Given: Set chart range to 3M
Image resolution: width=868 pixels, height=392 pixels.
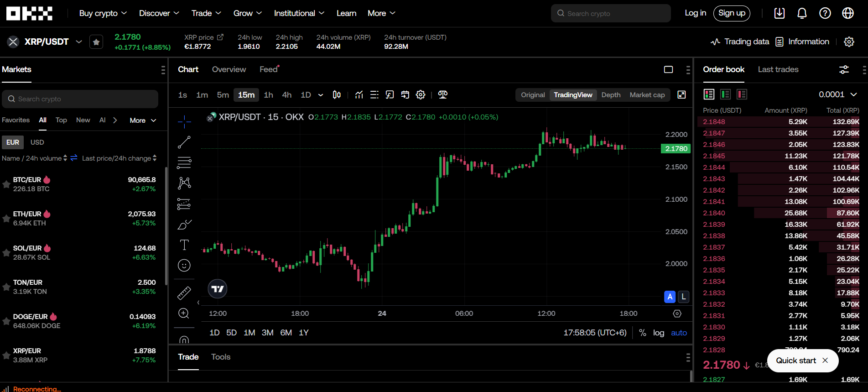Looking at the screenshot, I should point(268,333).
